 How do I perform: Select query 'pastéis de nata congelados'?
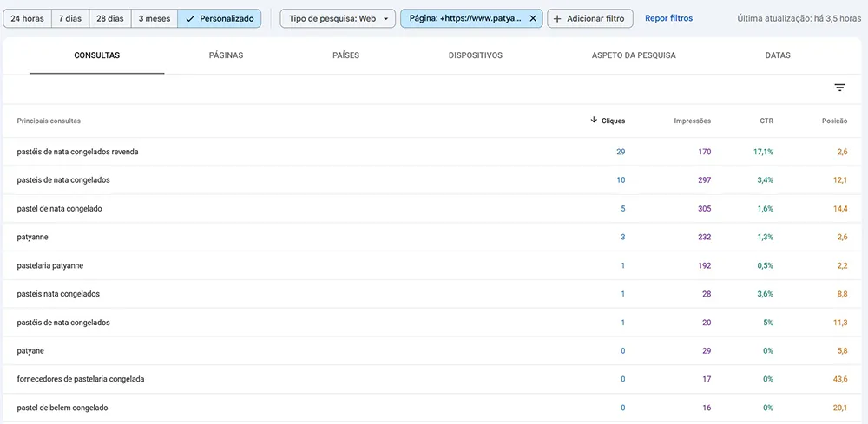(63, 323)
